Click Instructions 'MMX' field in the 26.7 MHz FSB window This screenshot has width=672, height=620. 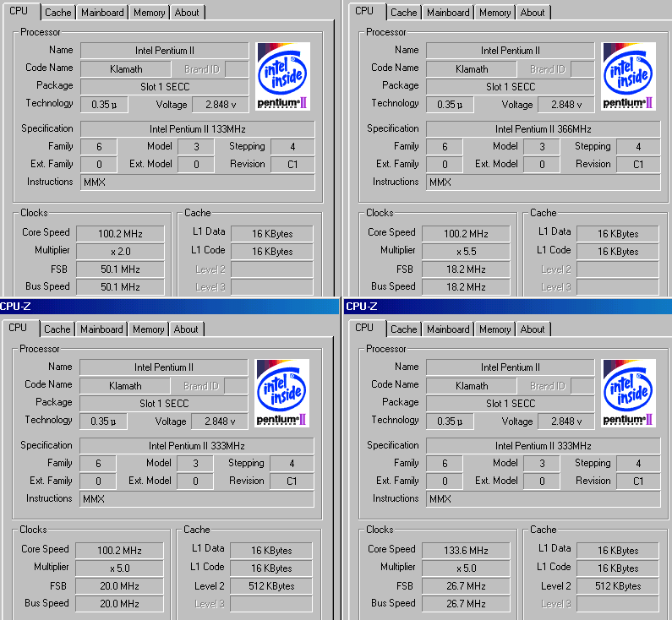click(544, 499)
